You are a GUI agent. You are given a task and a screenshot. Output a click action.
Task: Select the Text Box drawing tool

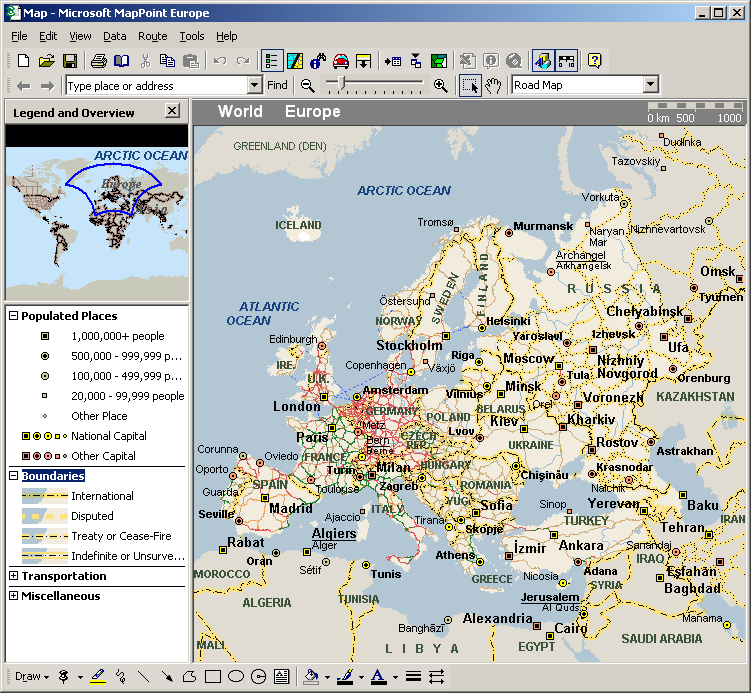click(282, 676)
